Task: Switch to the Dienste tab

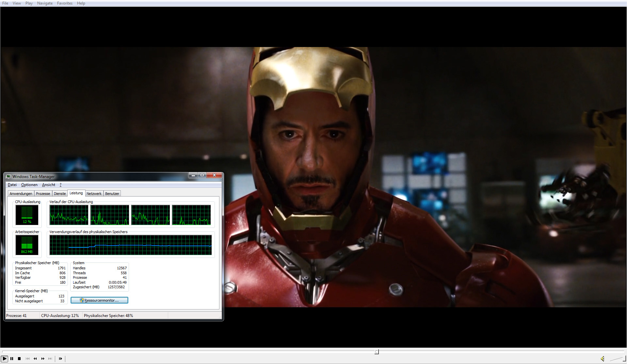Action: [x=60, y=194]
